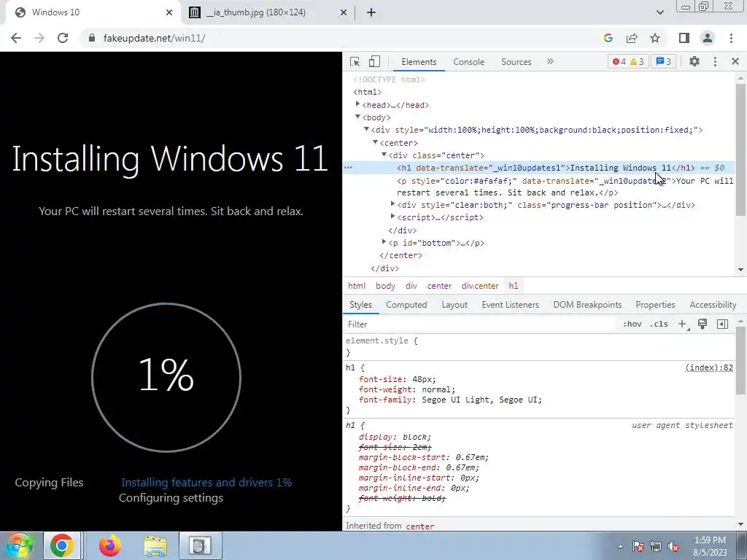The width and height of the screenshot is (747, 560).
Task: Open a new browser tab
Action: 371,12
